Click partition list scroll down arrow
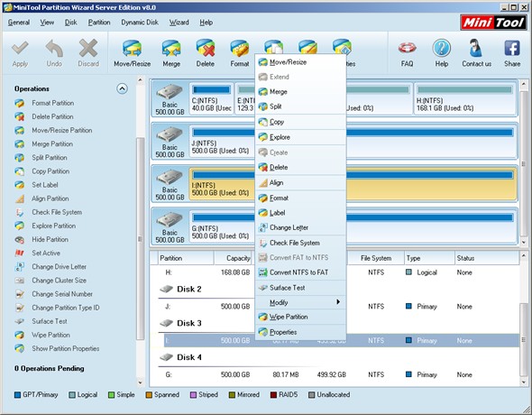Screen dimensions: 532x415 click(x=523, y=383)
